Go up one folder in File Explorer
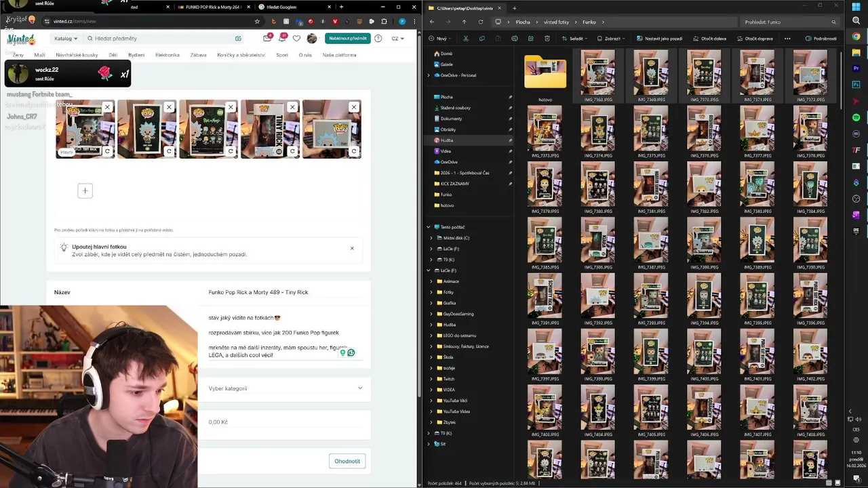The image size is (868, 488). click(x=464, y=22)
